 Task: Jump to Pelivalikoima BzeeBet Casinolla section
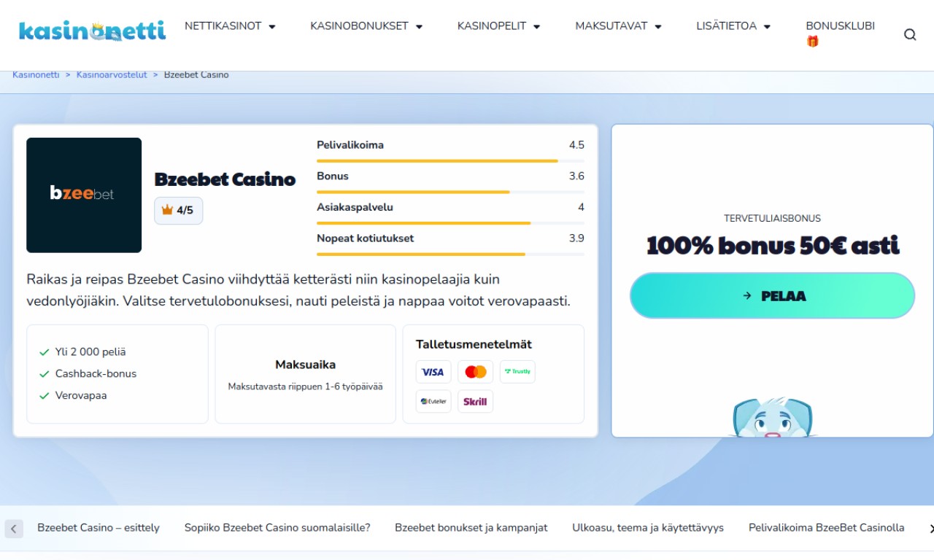pyautogui.click(x=827, y=528)
